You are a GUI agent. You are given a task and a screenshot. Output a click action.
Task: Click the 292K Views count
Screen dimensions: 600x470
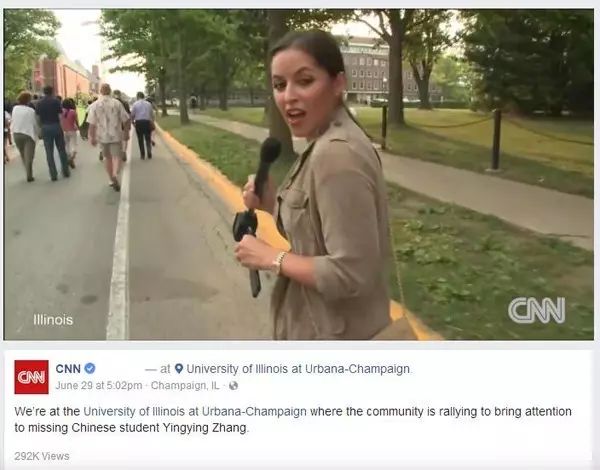42,456
